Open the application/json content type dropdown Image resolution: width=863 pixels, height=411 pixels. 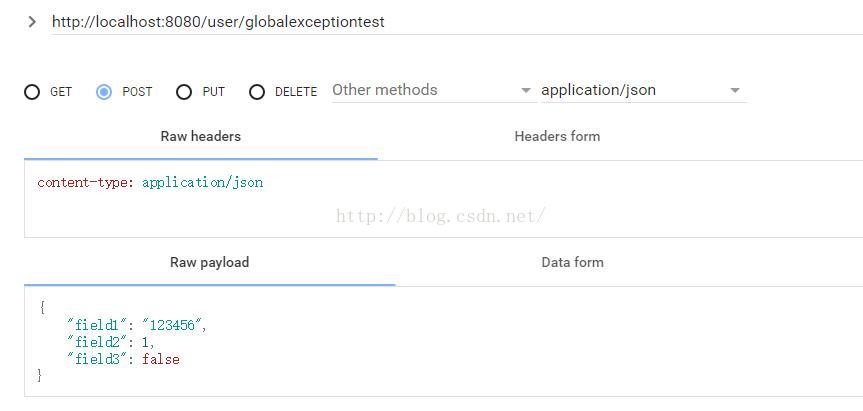[x=643, y=90]
